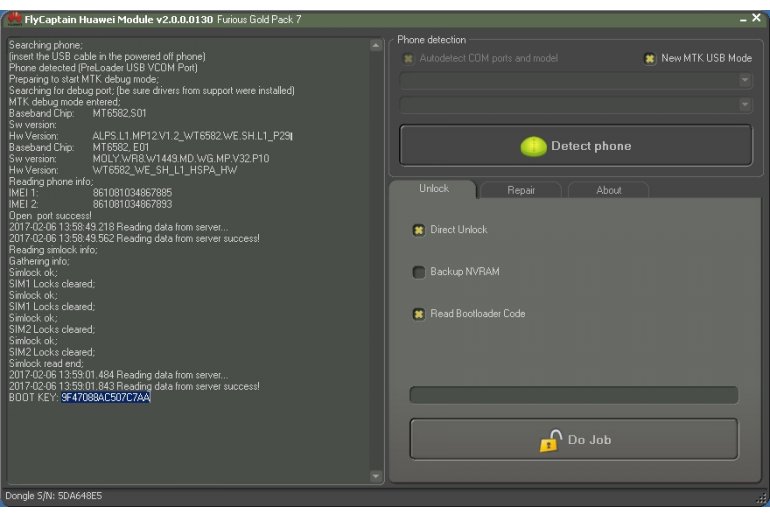This screenshot has height=518, width=770.
Task: Toggle the New MTK USB Mode checkbox
Action: point(650,58)
